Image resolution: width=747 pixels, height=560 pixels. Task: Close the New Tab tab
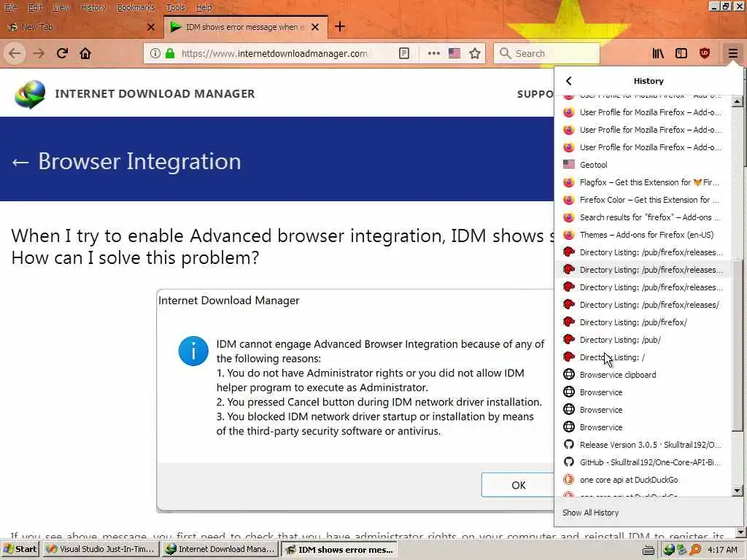151,27
